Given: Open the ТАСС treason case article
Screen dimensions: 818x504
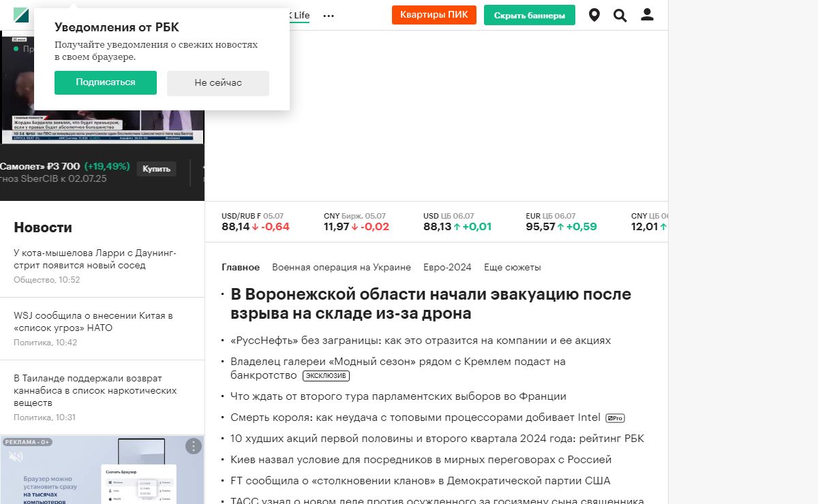Looking at the screenshot, I should (x=437, y=500).
